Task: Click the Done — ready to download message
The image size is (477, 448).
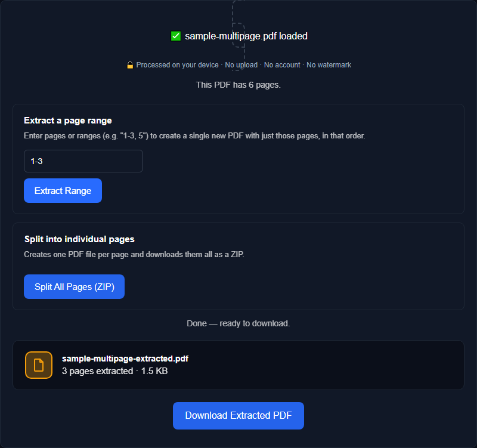Action: (238, 323)
